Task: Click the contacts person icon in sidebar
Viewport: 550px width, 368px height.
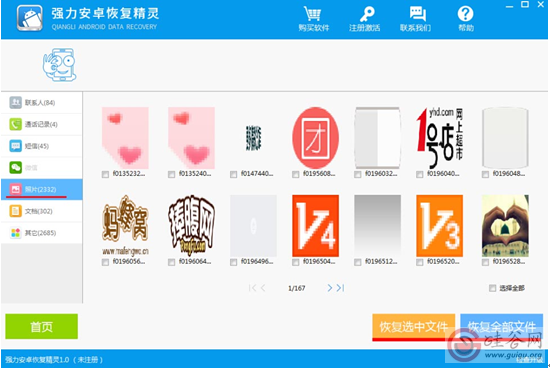Action: tap(15, 102)
